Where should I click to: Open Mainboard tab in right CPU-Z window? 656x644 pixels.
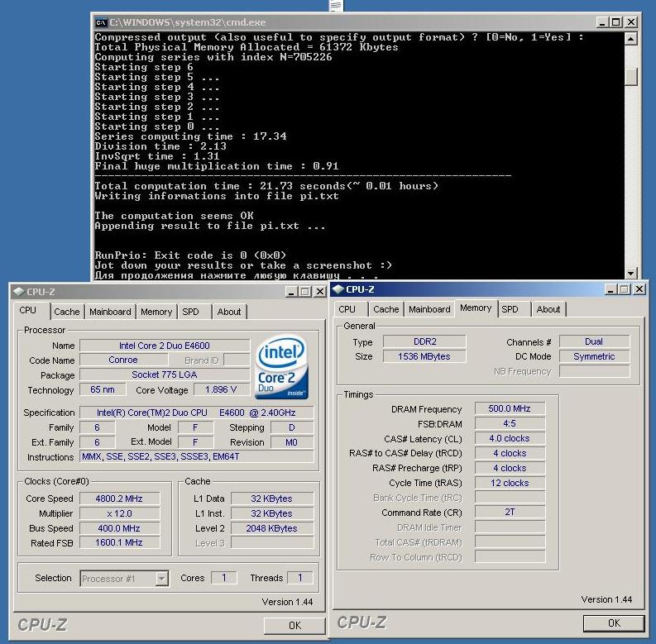coord(429,309)
